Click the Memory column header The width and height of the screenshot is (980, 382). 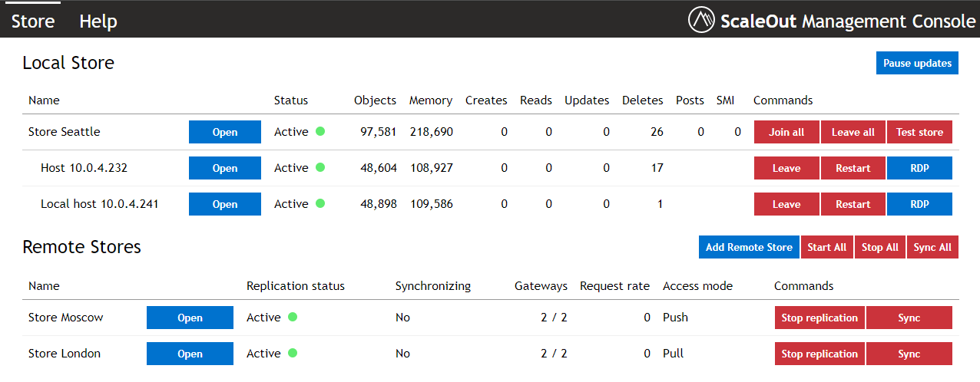click(431, 100)
